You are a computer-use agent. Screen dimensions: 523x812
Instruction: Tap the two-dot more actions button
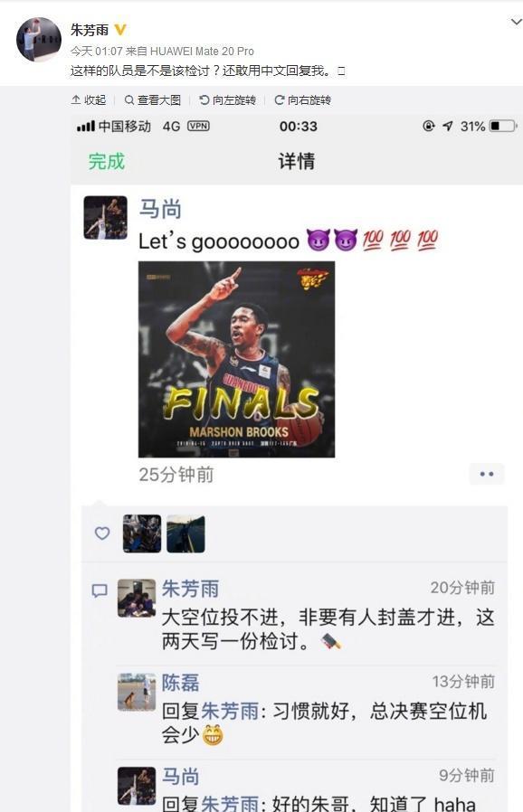[487, 474]
